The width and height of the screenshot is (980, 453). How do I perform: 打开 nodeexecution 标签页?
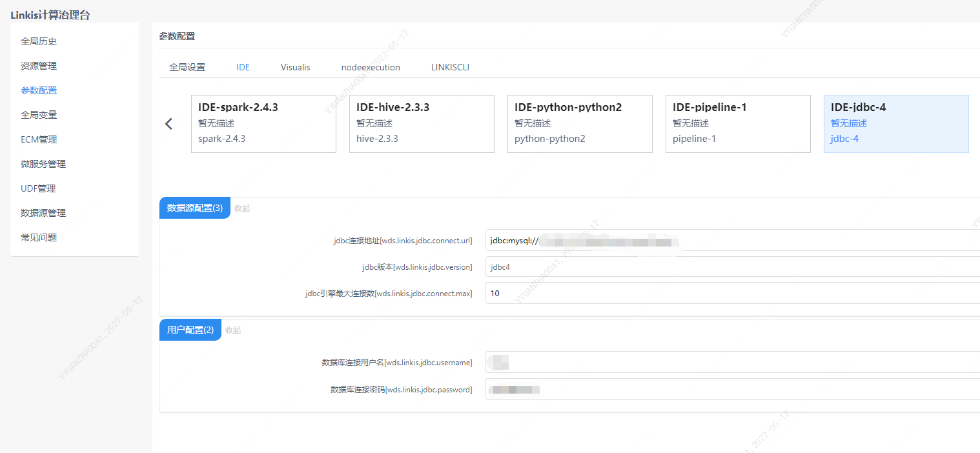click(x=371, y=66)
